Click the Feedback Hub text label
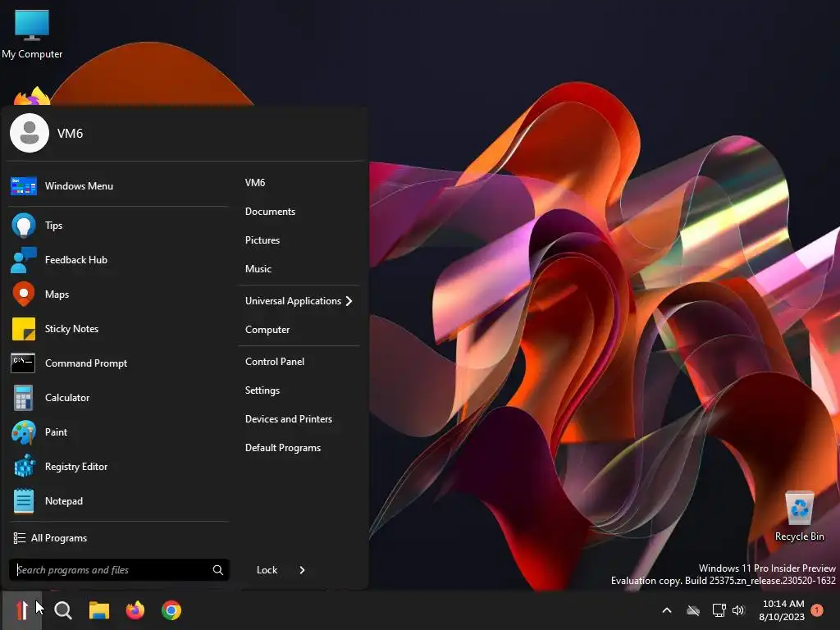The width and height of the screenshot is (840, 630). (x=76, y=260)
